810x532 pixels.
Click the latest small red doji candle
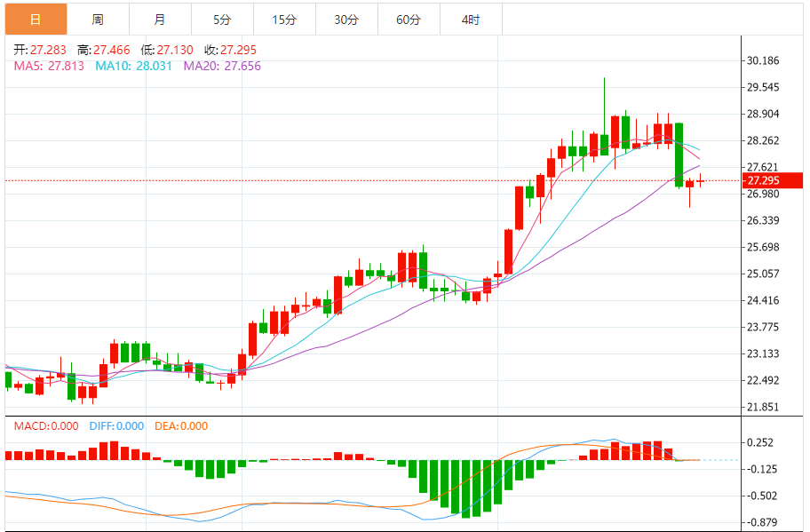[701, 181]
